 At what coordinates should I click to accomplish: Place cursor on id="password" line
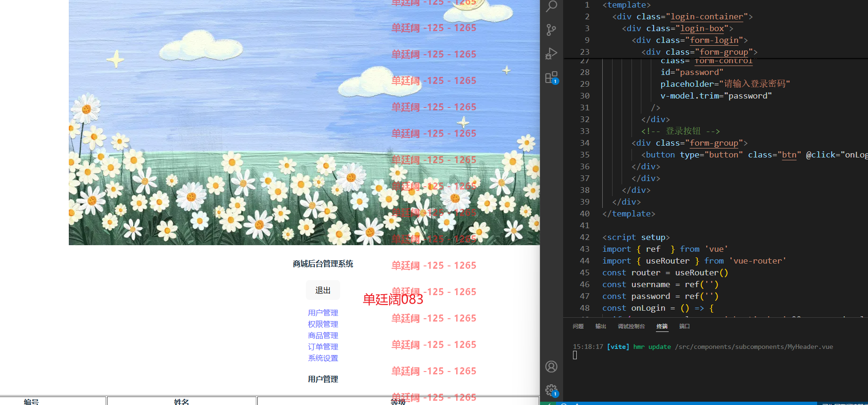[692, 72]
